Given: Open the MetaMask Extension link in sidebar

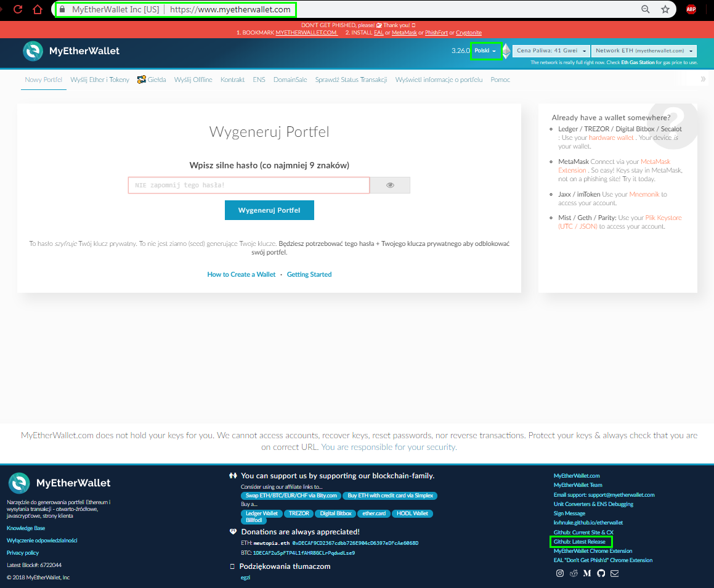Looking at the screenshot, I should point(614,166).
